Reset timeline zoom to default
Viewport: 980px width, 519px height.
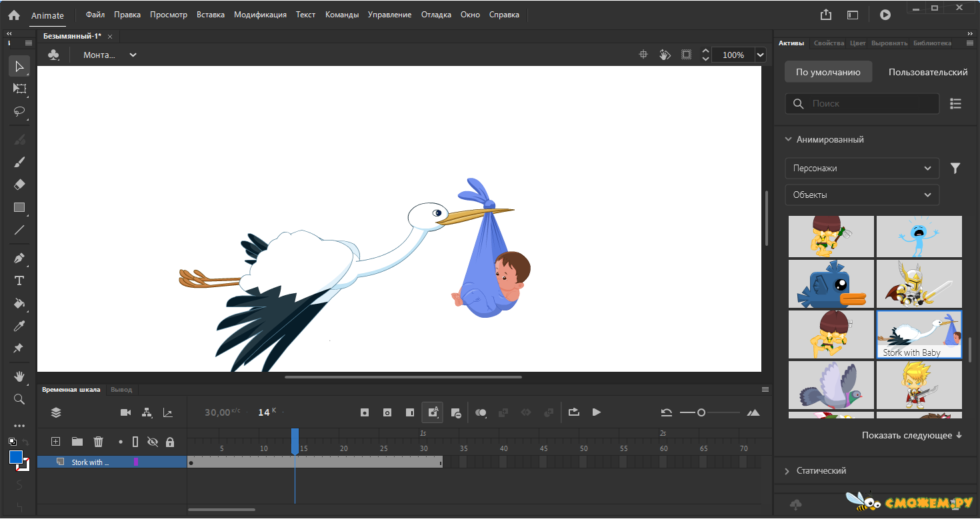click(x=666, y=412)
